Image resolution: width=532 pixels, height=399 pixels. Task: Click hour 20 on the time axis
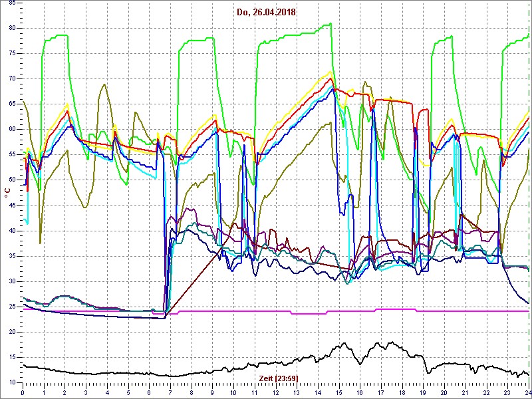pos(444,392)
